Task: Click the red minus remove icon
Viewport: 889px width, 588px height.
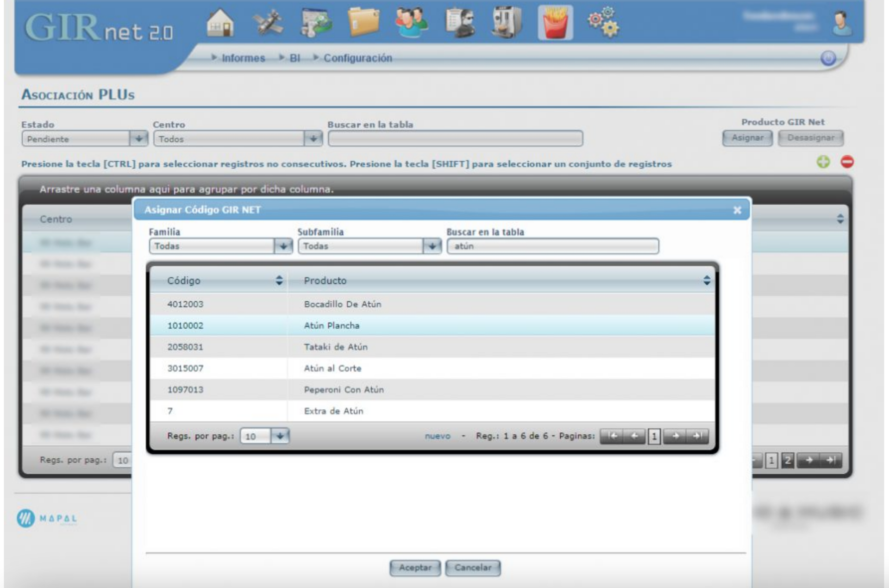Action: (847, 162)
